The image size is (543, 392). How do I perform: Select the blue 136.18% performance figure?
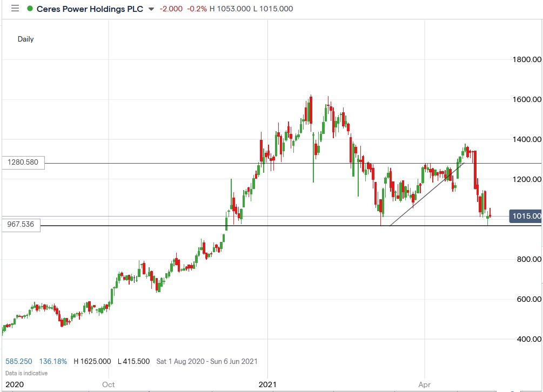click(54, 361)
